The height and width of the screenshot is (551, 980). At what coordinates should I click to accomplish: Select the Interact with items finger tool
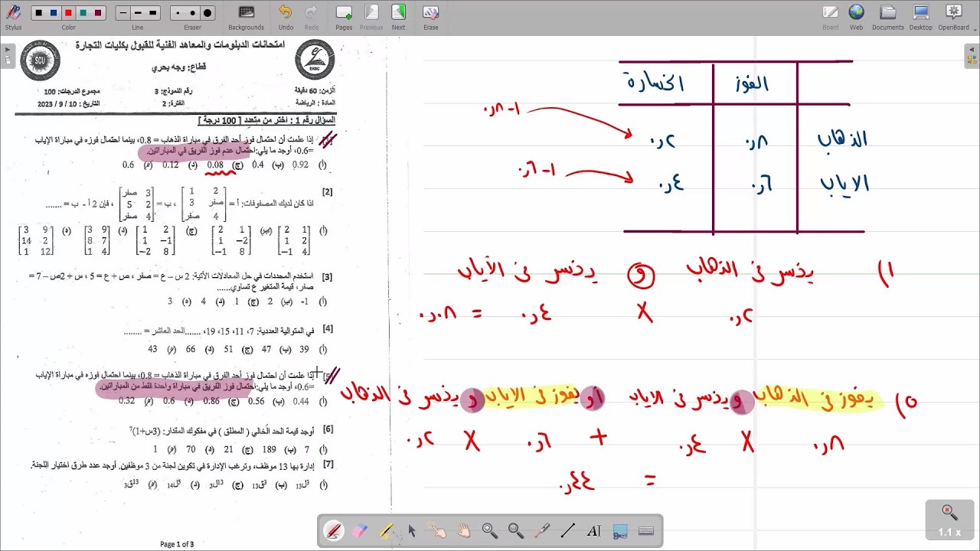click(x=438, y=531)
